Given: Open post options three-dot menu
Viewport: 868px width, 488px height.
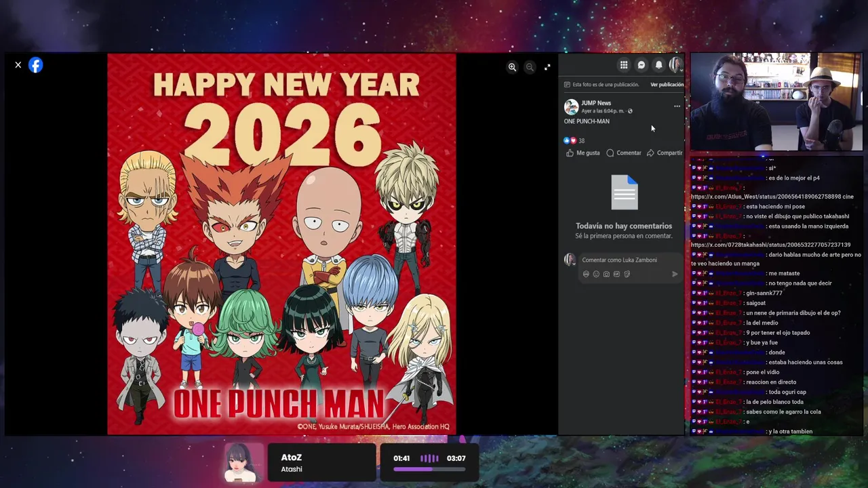Looking at the screenshot, I should 677,106.
